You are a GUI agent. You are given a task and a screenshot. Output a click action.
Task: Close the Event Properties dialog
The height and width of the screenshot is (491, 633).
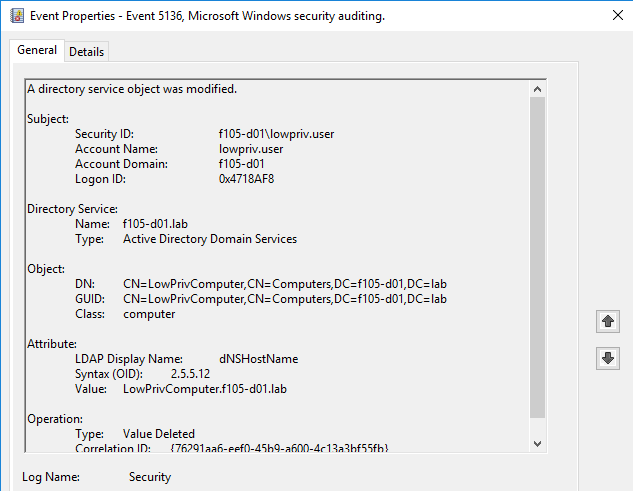[612, 17]
